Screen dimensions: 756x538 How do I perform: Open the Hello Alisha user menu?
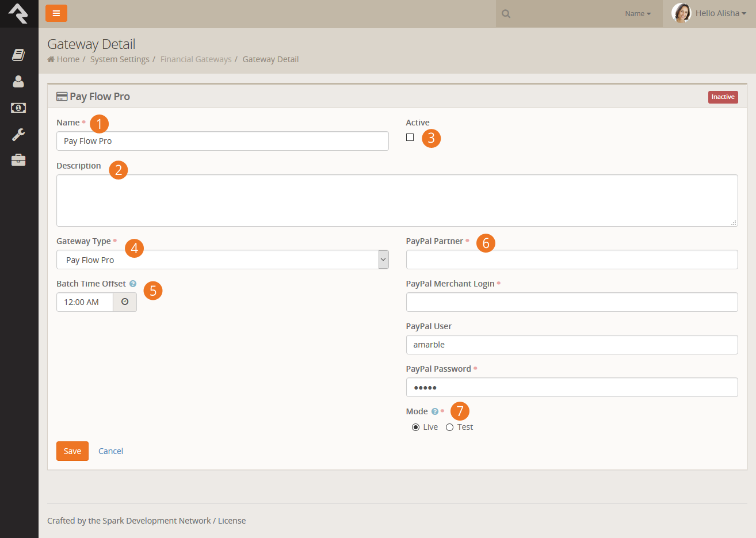click(x=709, y=13)
